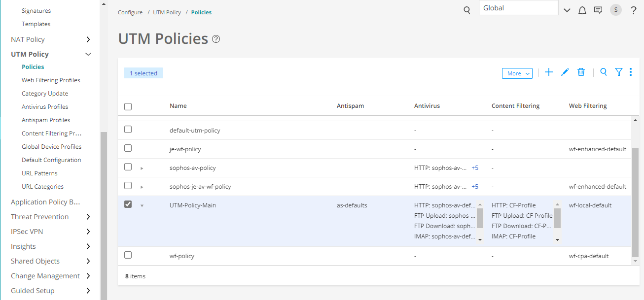Click the +5 link for sophos-av-policy
The width and height of the screenshot is (644, 300).
(x=475, y=168)
